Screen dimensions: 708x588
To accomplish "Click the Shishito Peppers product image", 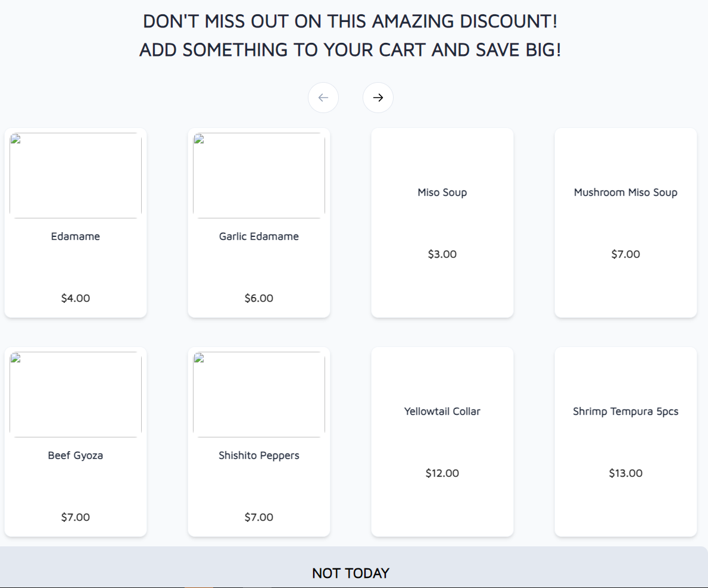I will tap(259, 395).
